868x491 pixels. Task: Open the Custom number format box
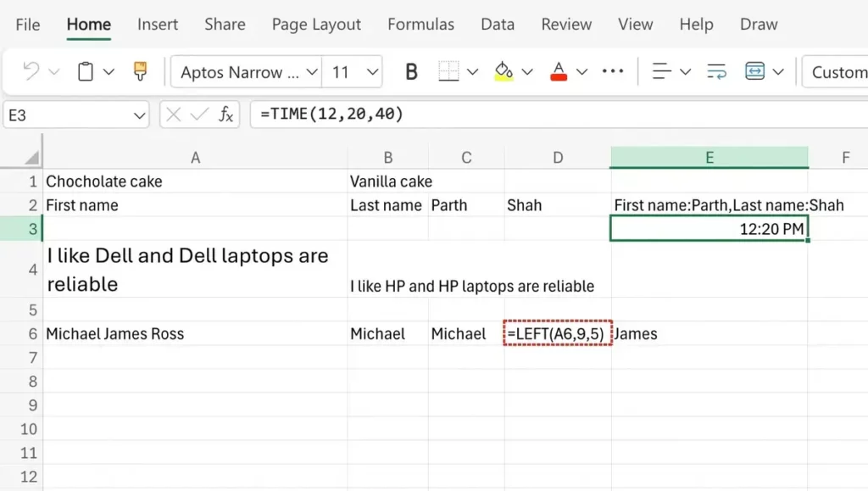[x=835, y=71]
